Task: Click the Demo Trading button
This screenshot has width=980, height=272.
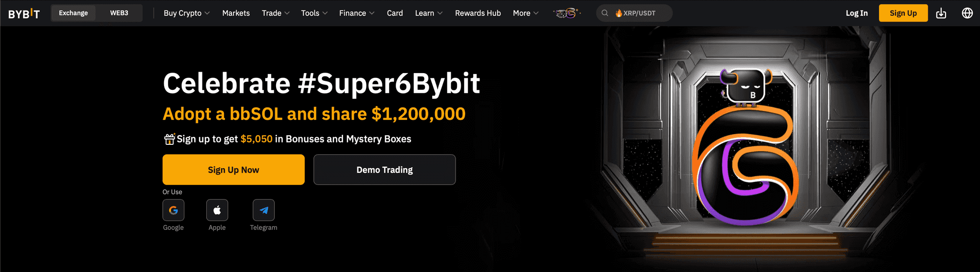Action: pyautogui.click(x=384, y=170)
